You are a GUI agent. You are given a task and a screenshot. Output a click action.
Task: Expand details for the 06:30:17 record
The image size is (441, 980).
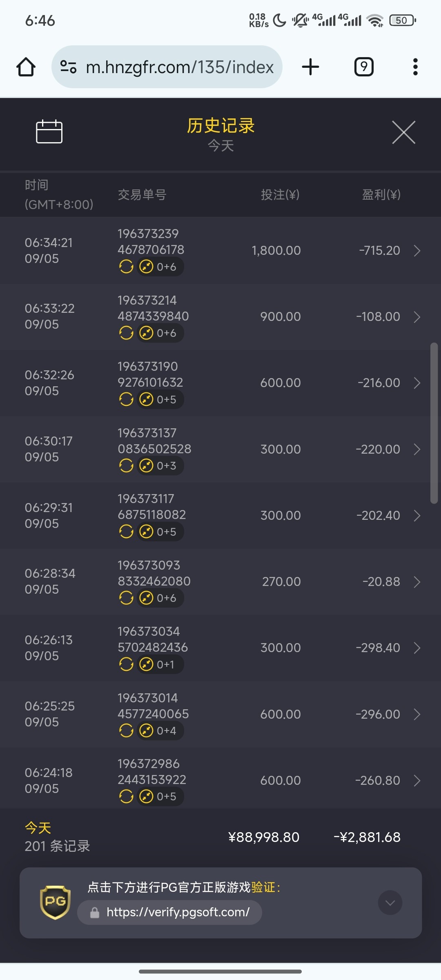[417, 450]
